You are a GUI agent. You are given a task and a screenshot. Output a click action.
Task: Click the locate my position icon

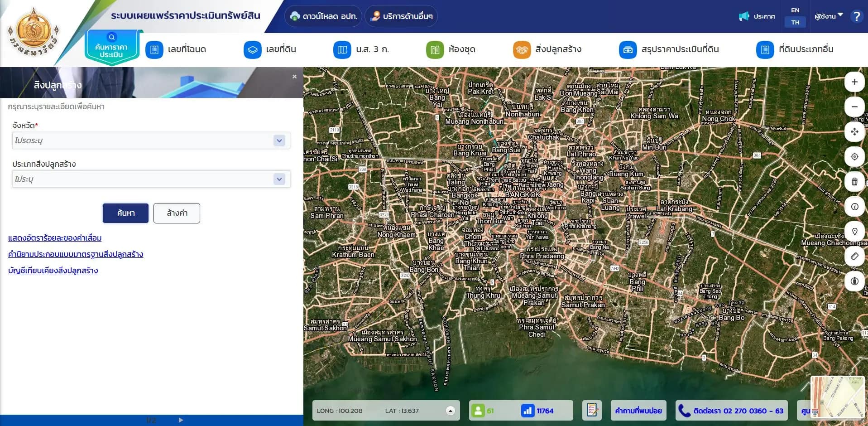coord(854,157)
